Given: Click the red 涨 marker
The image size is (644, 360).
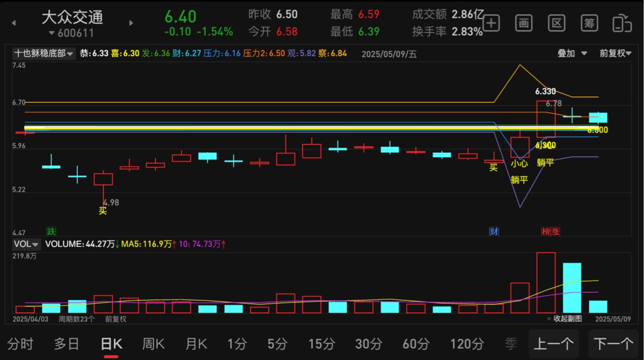Looking at the screenshot, I should [555, 231].
